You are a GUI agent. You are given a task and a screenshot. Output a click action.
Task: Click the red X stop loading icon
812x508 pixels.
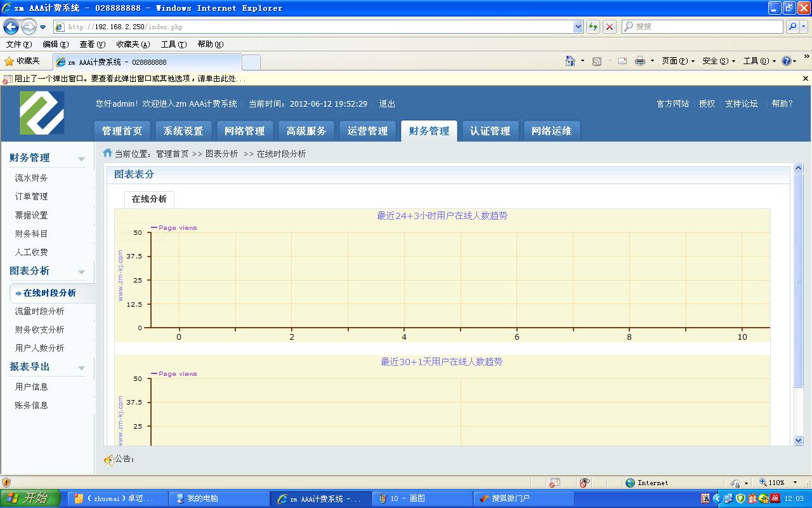click(610, 27)
